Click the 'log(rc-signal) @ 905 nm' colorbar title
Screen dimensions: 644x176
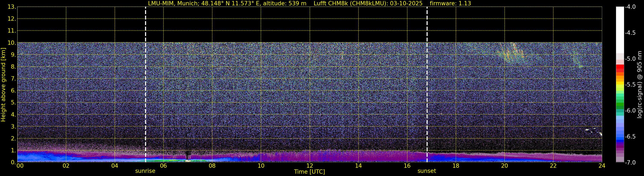pyautogui.click(x=639, y=85)
